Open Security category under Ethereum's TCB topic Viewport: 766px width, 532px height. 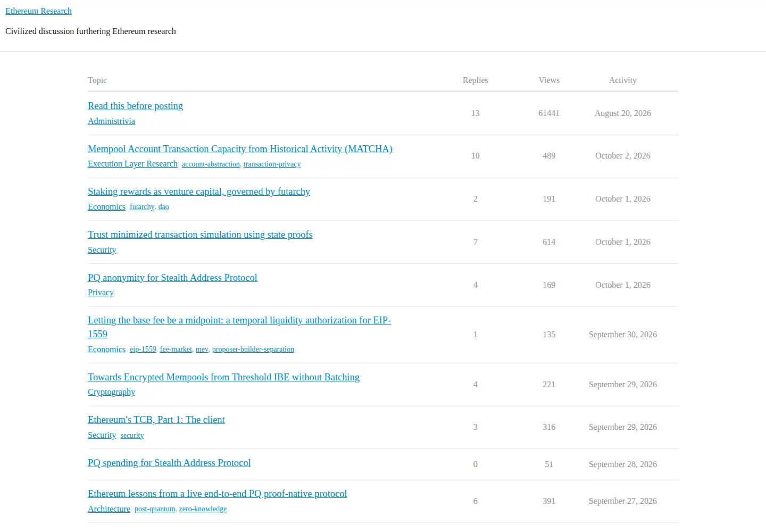(x=102, y=435)
